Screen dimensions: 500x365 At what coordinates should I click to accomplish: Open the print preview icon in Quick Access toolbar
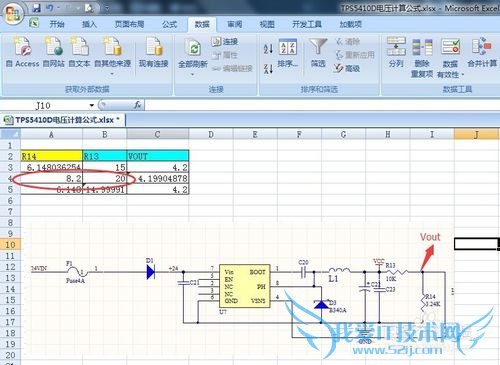click(x=89, y=8)
